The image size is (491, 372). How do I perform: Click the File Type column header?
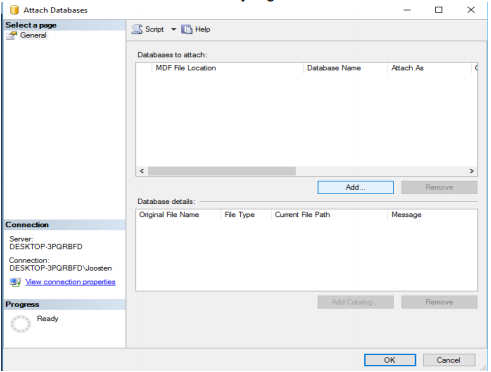246,215
